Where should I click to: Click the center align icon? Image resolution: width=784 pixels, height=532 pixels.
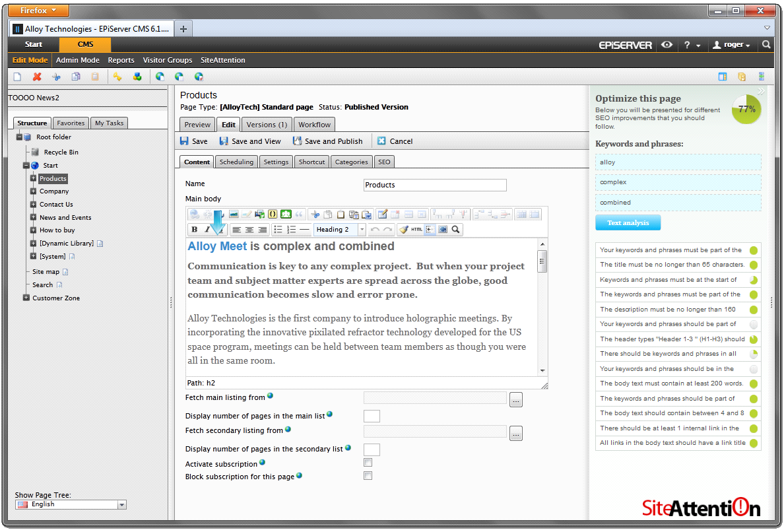point(249,230)
